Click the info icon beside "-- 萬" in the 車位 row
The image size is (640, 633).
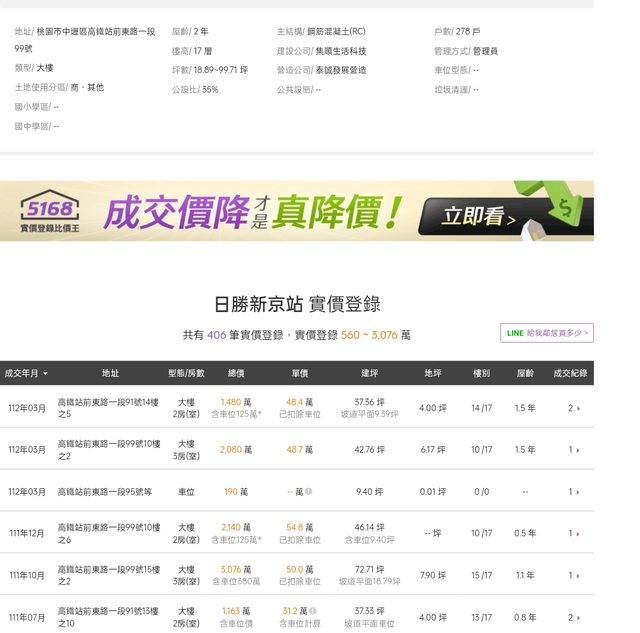pos(308,492)
